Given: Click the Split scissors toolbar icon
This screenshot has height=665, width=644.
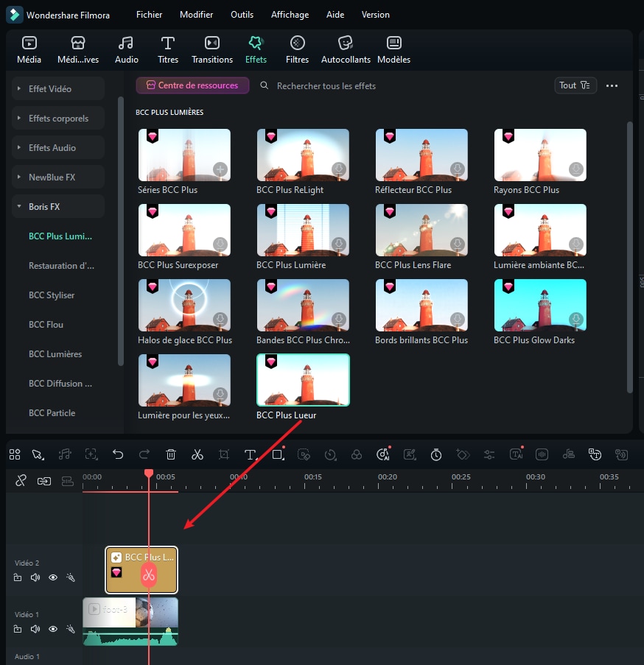Looking at the screenshot, I should 197,454.
